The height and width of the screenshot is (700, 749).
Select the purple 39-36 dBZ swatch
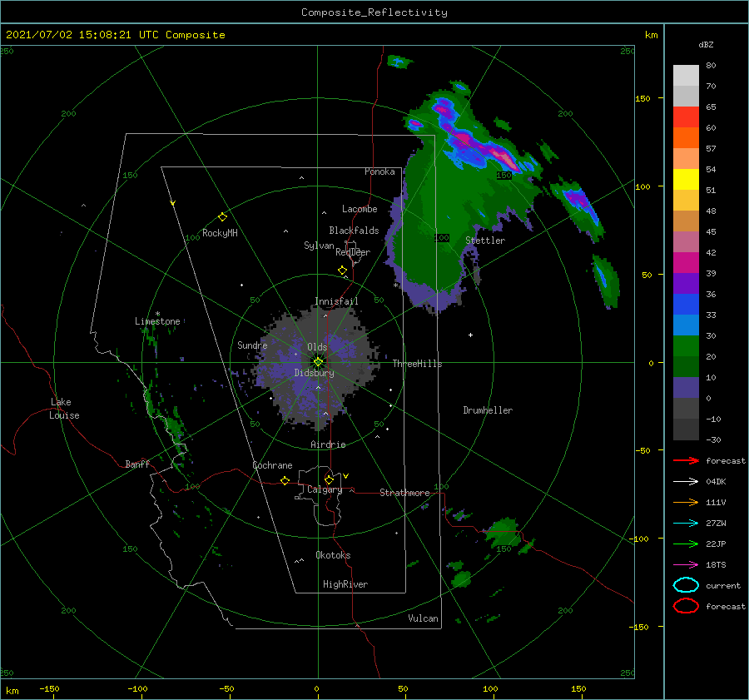686,284
